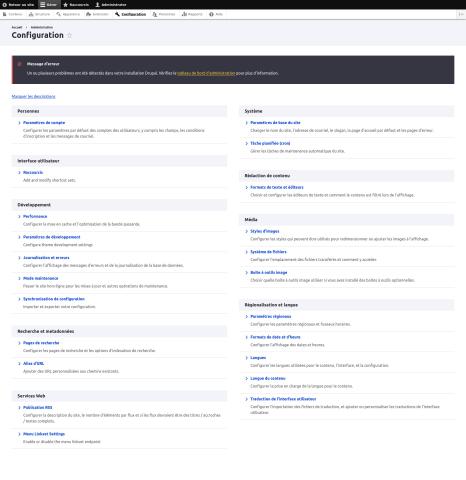Follow the admin dashboard link in error message
The height and width of the screenshot is (480, 466).
point(206,73)
